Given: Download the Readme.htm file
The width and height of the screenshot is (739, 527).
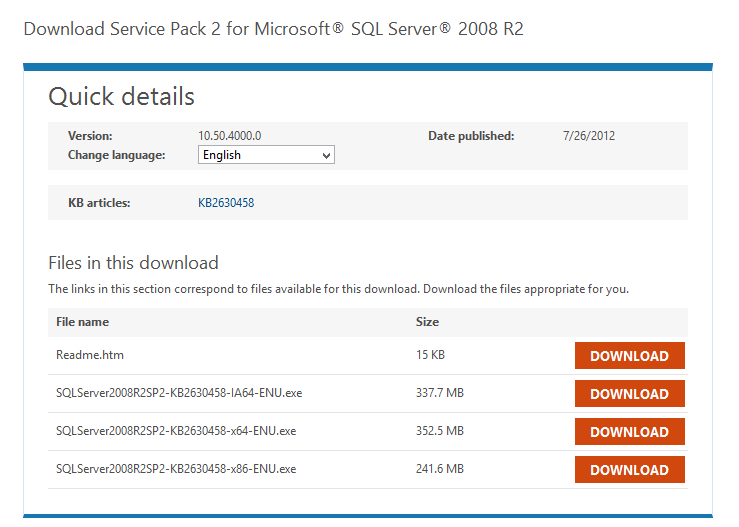Looking at the screenshot, I should [x=629, y=356].
